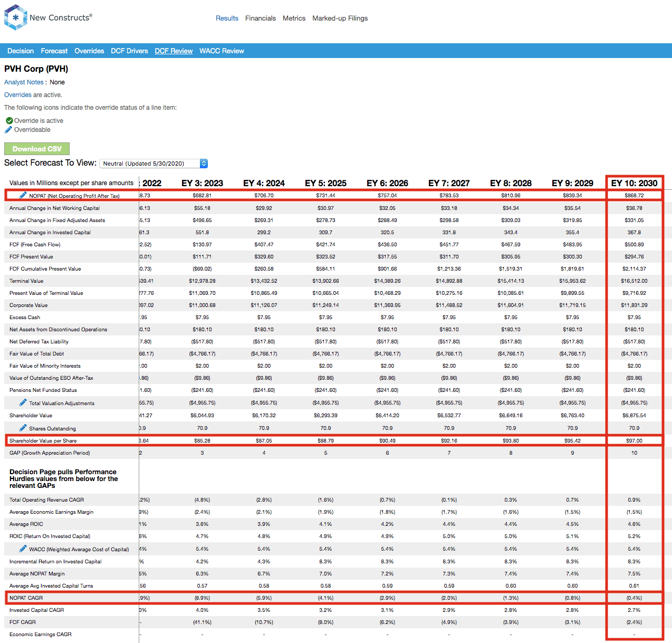Switch to the WACC Review tab
This screenshot has height=643, width=672.
click(x=222, y=51)
